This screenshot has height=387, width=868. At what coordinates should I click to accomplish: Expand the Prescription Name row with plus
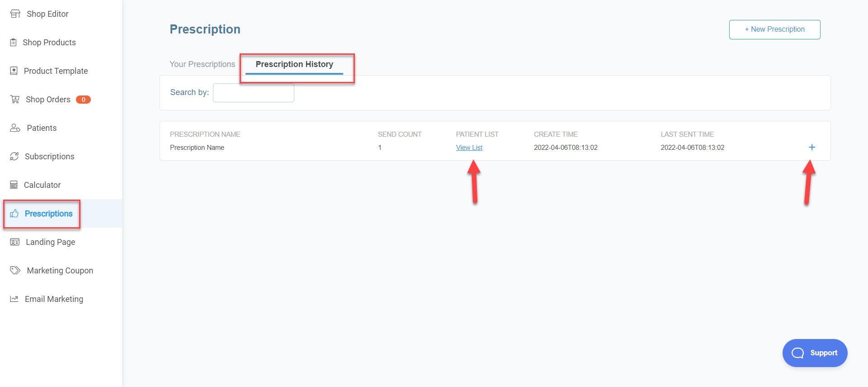812,147
